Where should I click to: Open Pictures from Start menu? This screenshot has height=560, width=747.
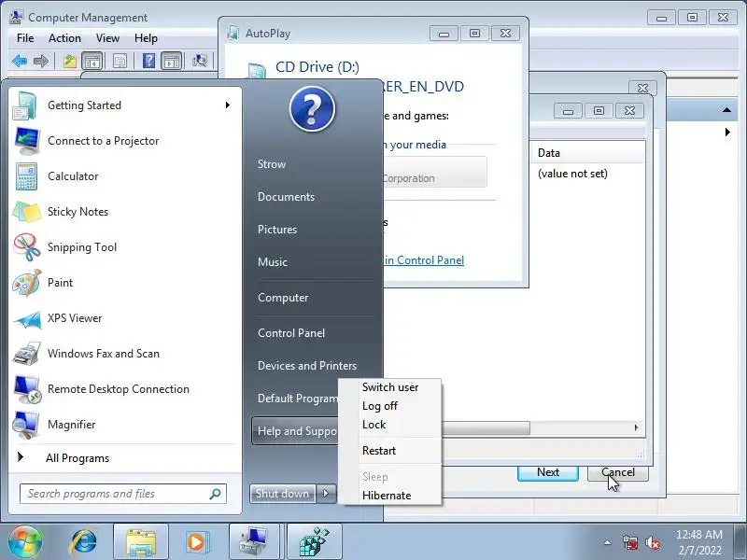pyautogui.click(x=277, y=230)
